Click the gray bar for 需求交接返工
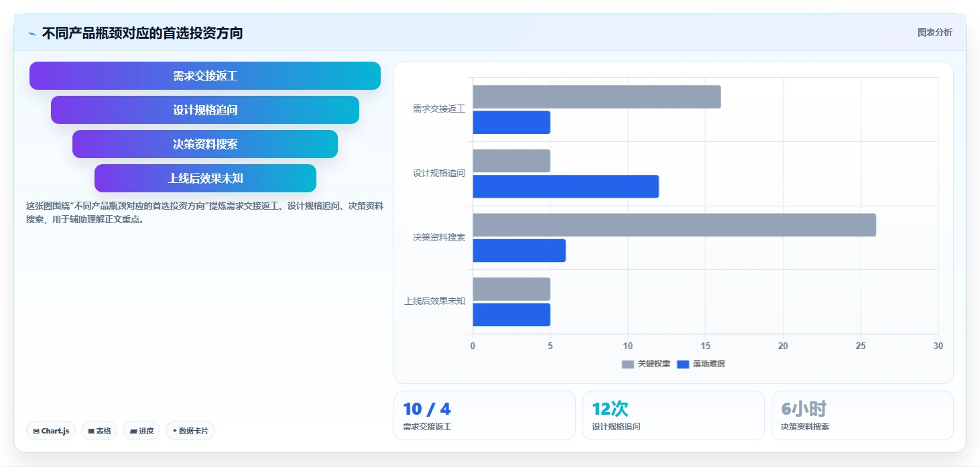This screenshot has width=980, height=467. pos(597,96)
